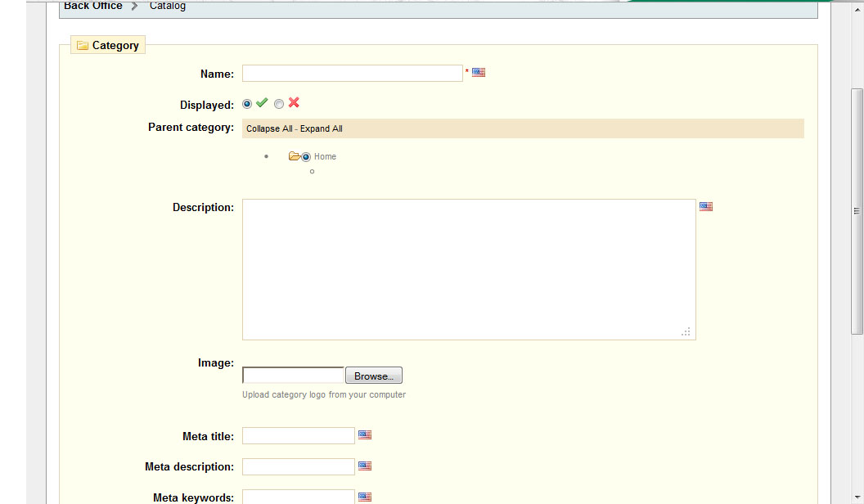Screen dimensions: 864x504
Task: Click the 'Displayed:' label
Action: click(207, 106)
